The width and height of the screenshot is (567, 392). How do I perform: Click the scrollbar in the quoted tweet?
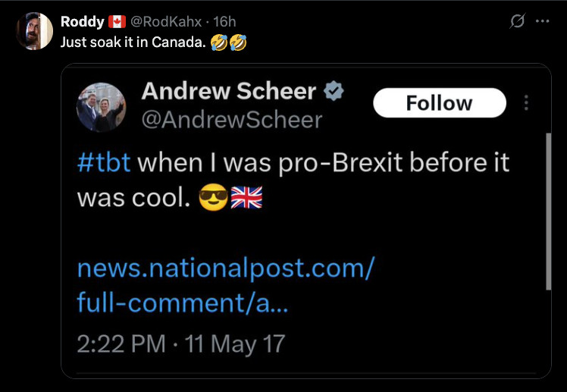(x=548, y=212)
